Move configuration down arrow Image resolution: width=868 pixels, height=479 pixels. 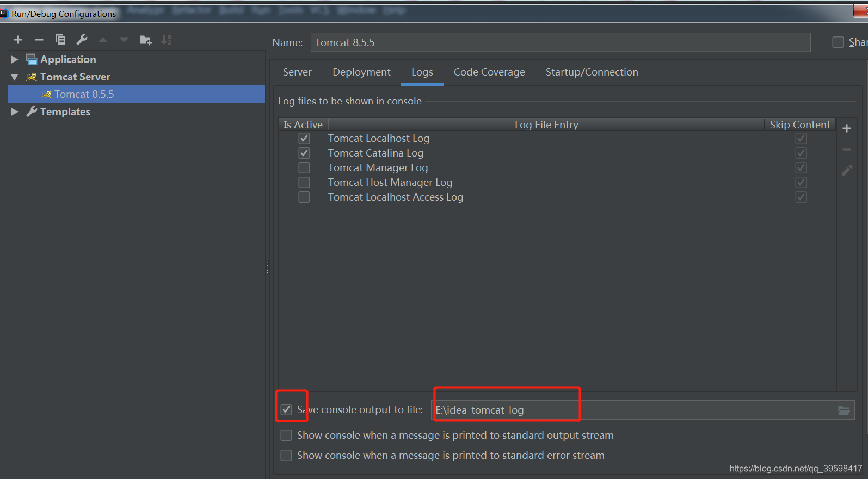(124, 40)
